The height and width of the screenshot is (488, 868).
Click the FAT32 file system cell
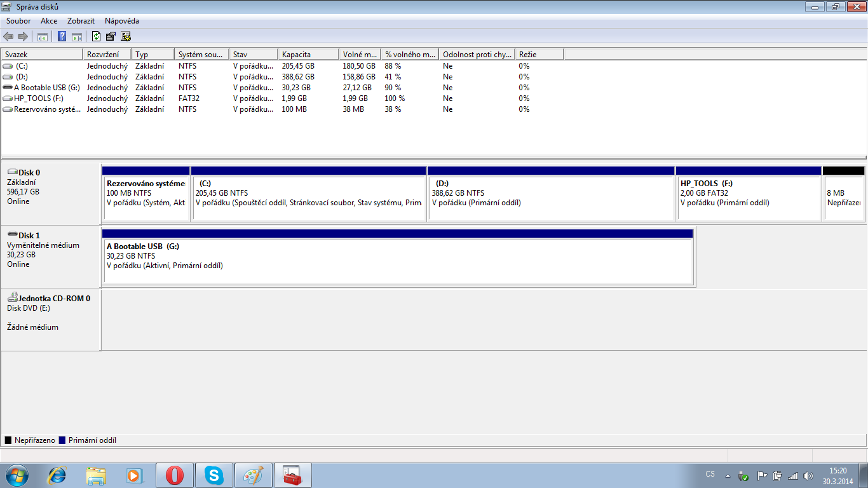(189, 98)
